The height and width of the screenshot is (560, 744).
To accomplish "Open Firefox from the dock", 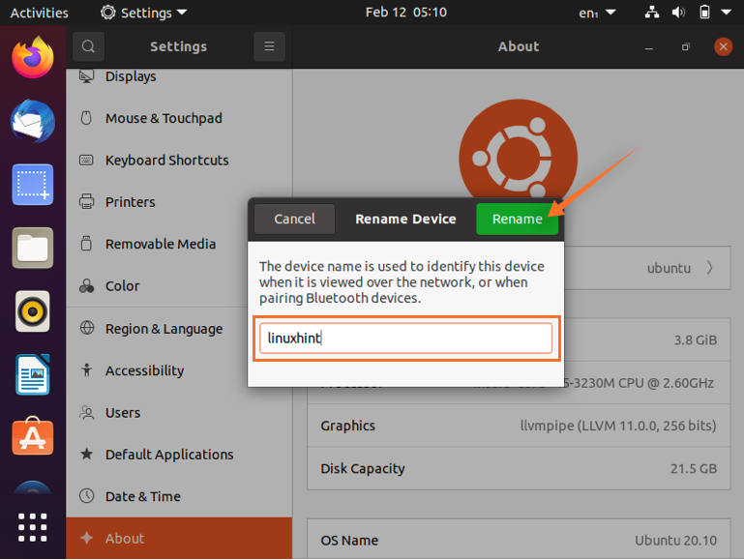I will coord(32,57).
